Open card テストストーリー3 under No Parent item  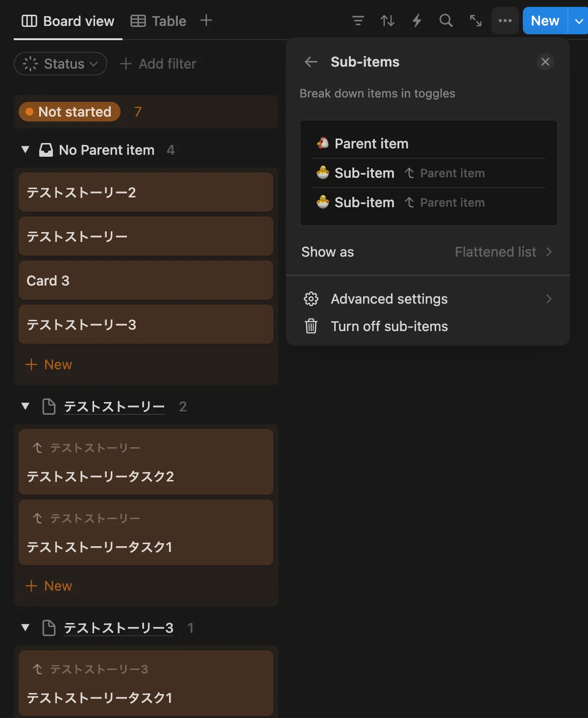coord(146,324)
